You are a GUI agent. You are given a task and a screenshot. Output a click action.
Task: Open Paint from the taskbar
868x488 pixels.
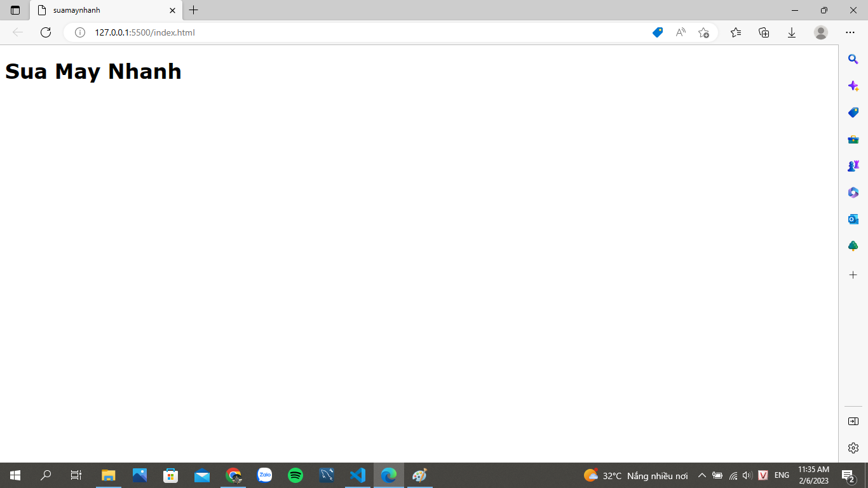[x=419, y=475]
